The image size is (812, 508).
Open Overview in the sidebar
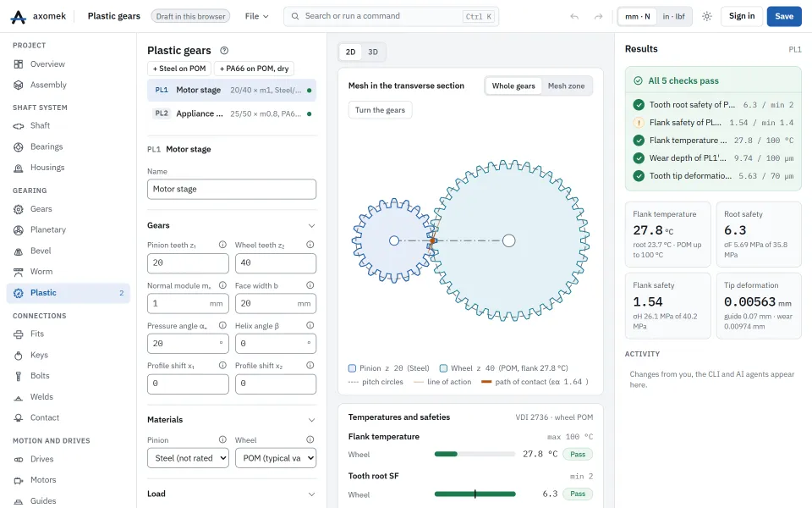tap(69, 64)
